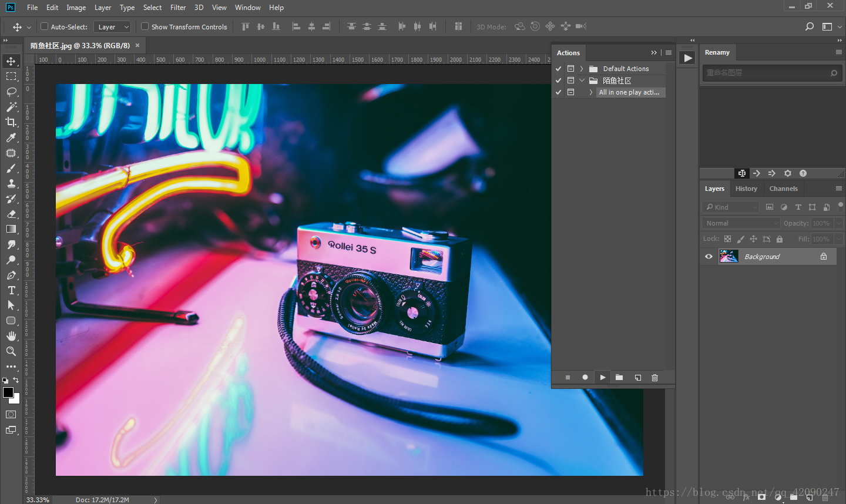The height and width of the screenshot is (504, 846).
Task: Open the Opacity dropdown arrow
Action: point(838,223)
